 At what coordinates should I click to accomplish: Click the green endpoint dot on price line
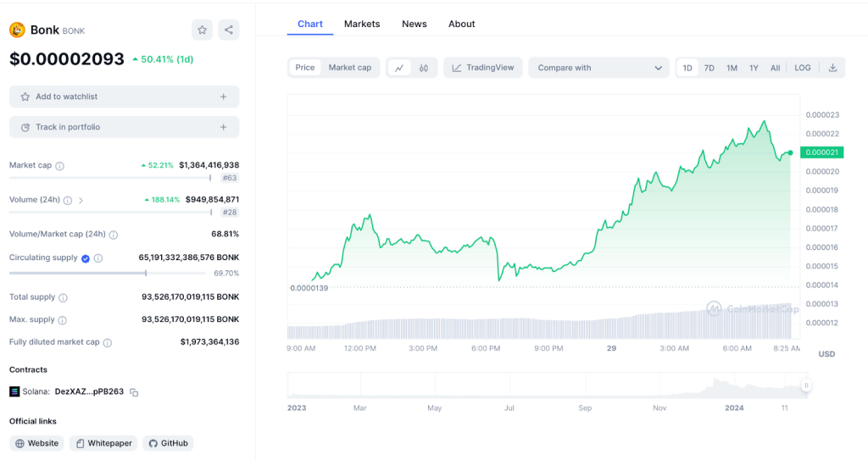pos(791,152)
